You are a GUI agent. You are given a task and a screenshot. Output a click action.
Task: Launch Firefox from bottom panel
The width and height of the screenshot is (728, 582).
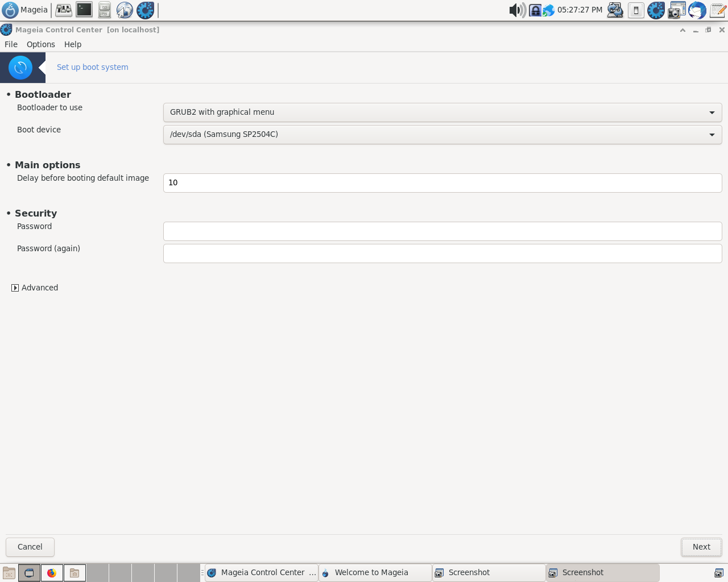point(52,573)
